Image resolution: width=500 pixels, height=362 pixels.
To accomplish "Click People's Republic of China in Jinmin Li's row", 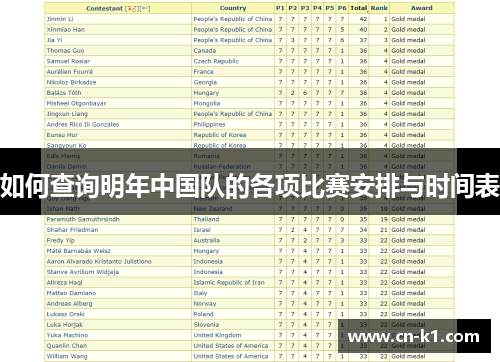I will (x=233, y=19).
